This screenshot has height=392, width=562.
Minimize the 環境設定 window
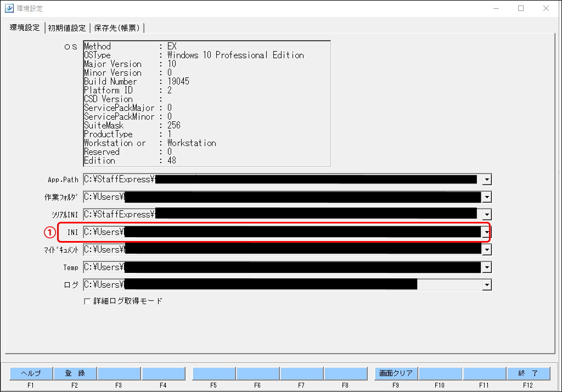click(496, 8)
